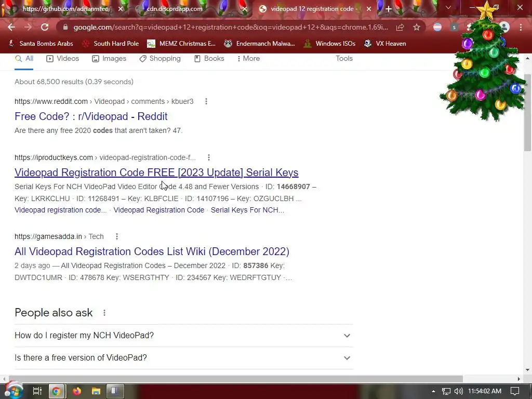Click the horizontal scrollbar thumb

236,379
